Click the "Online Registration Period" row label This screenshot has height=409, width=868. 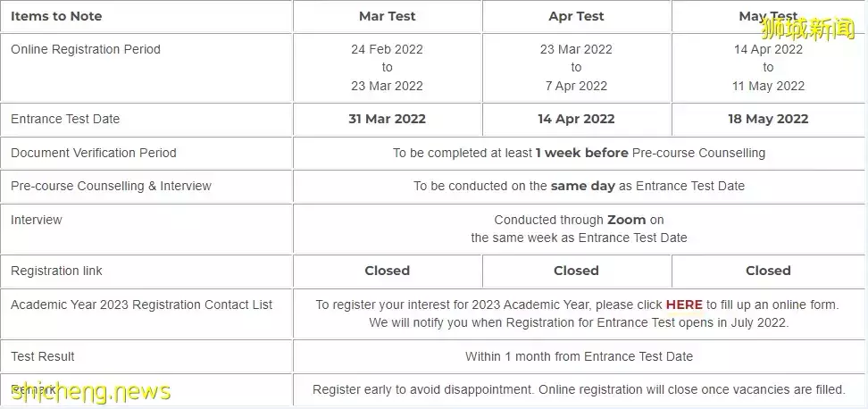point(86,49)
